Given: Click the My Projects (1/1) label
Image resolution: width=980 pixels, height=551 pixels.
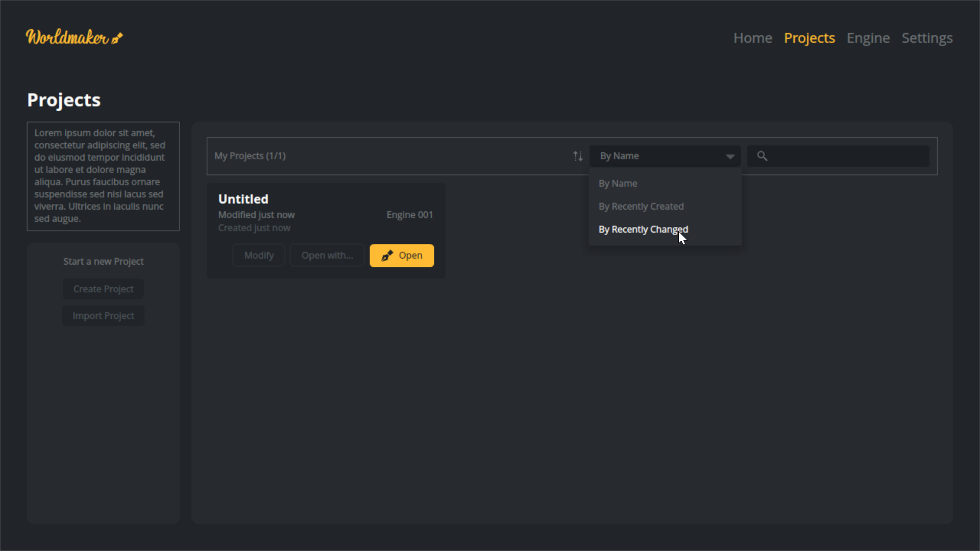Looking at the screenshot, I should tap(250, 156).
